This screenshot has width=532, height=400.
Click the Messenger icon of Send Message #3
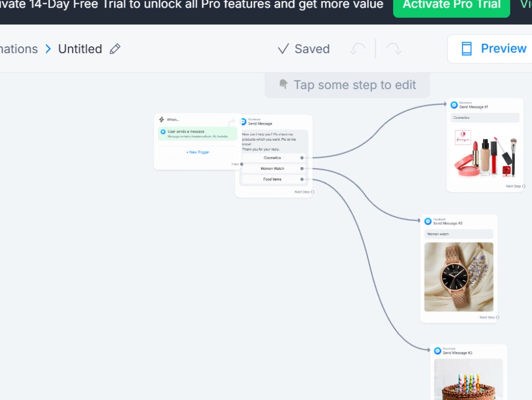tap(437, 351)
